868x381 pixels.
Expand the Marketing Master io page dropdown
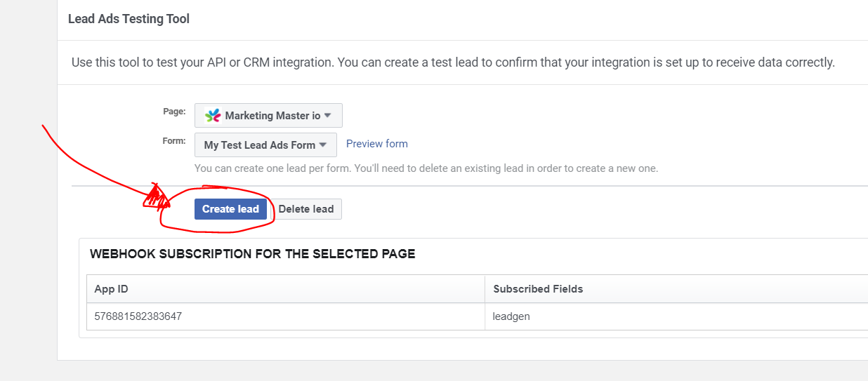[268, 116]
